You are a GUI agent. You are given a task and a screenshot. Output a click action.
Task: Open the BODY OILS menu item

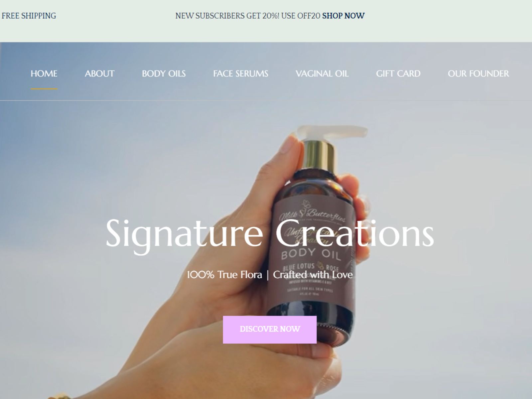coord(164,73)
